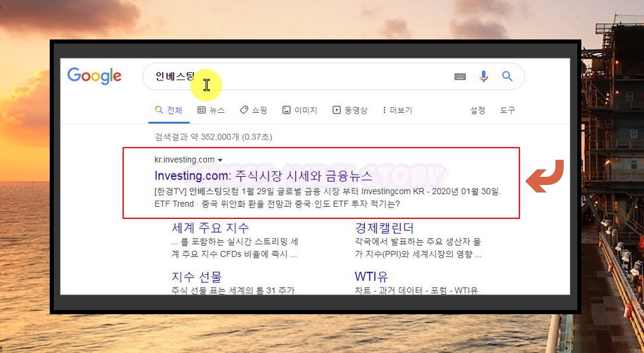
Task: Click the 경제캘린더 description text
Action: pyautogui.click(x=418, y=248)
